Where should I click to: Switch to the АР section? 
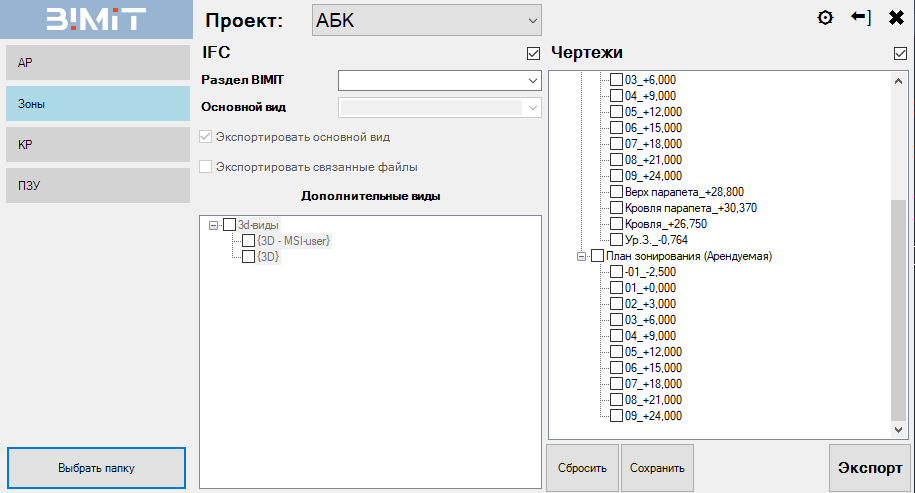[x=96, y=62]
